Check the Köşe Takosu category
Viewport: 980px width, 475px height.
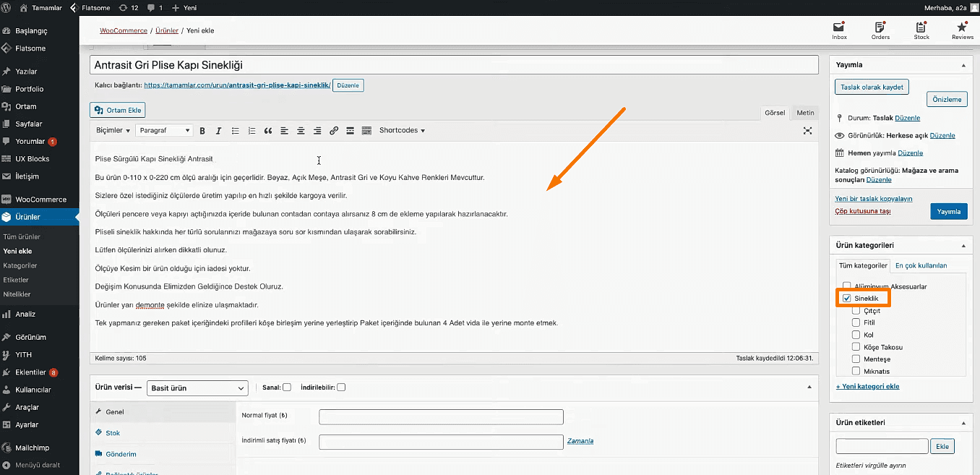tap(856, 347)
